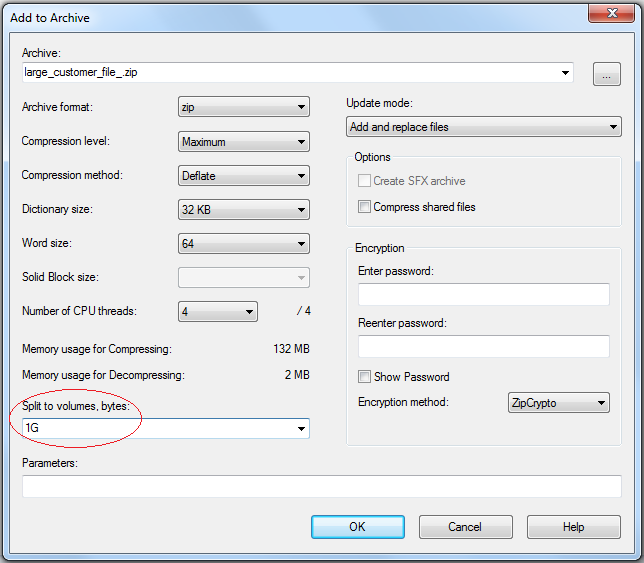Click the Cancel button

click(x=465, y=527)
